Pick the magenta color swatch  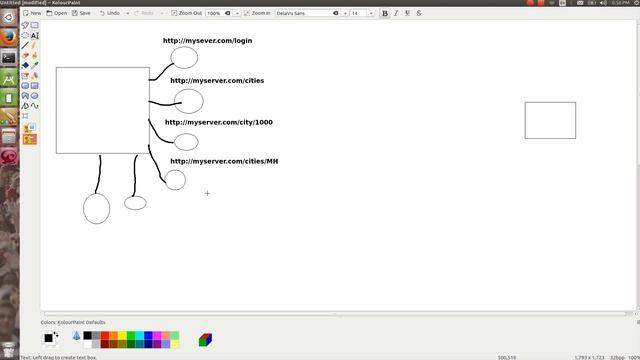(x=157, y=336)
